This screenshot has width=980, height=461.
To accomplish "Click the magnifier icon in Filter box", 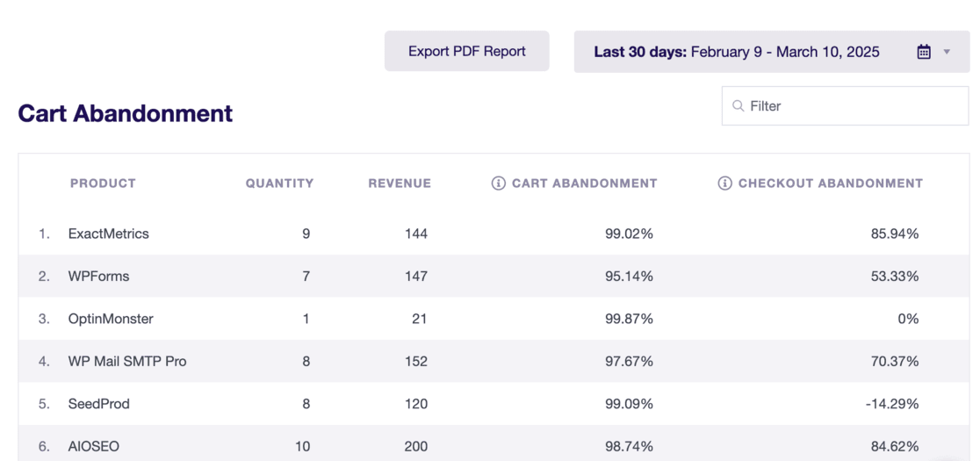I will (x=739, y=105).
